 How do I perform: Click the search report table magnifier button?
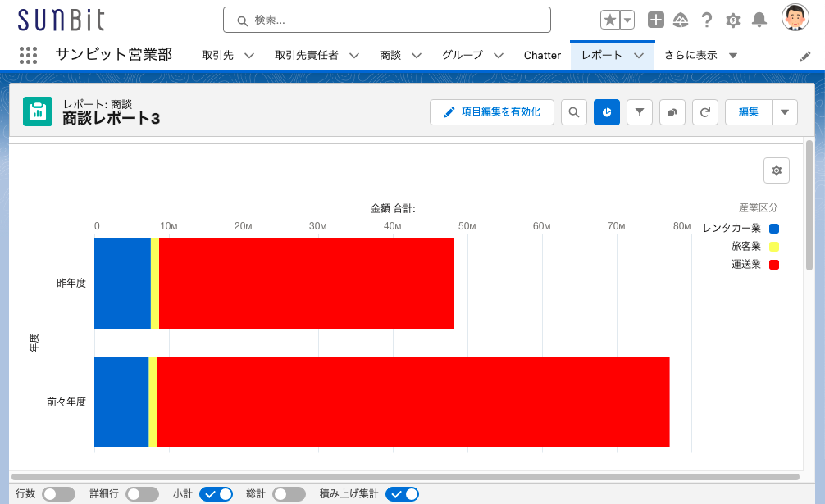tap(574, 112)
